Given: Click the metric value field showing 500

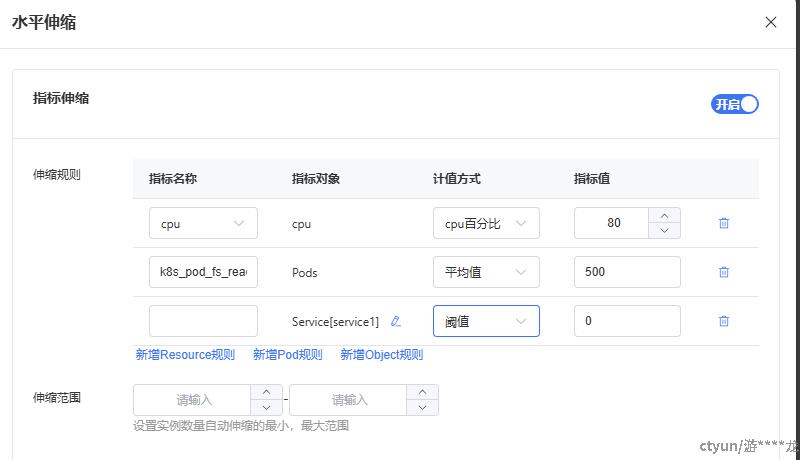Looking at the screenshot, I should pyautogui.click(x=627, y=272).
